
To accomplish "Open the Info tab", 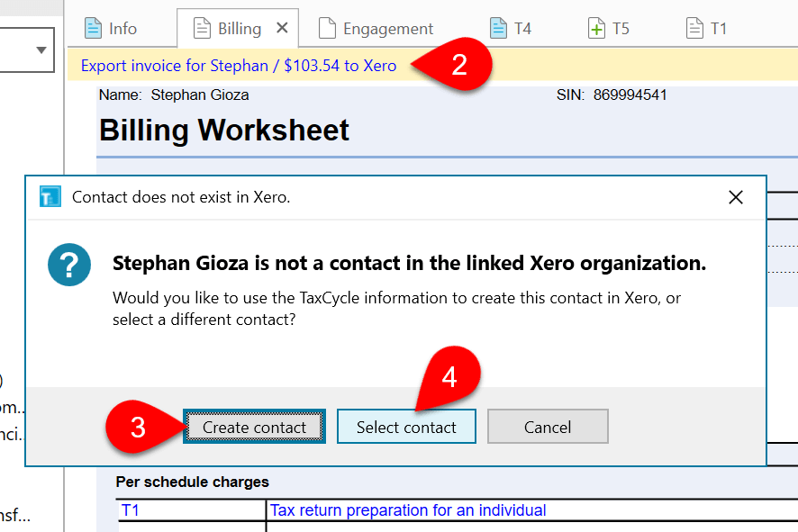I will coord(111,29).
